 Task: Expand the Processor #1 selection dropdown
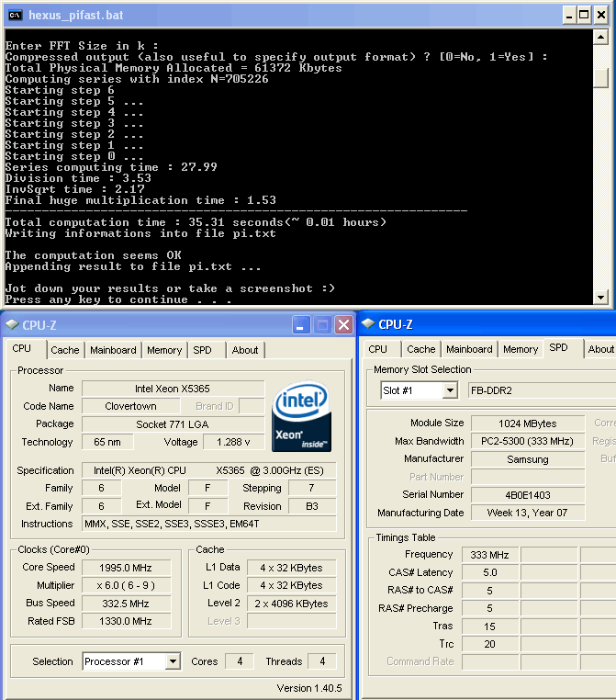point(173,661)
